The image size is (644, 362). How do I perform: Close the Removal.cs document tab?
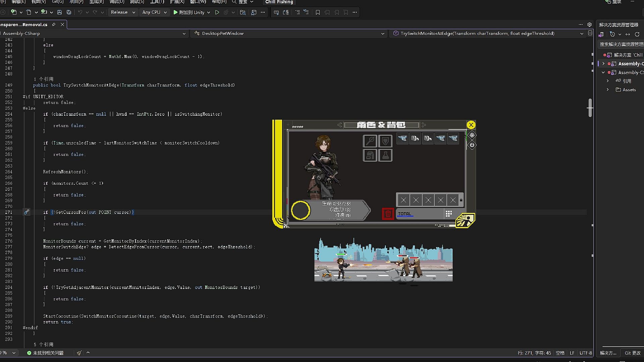[62, 24]
